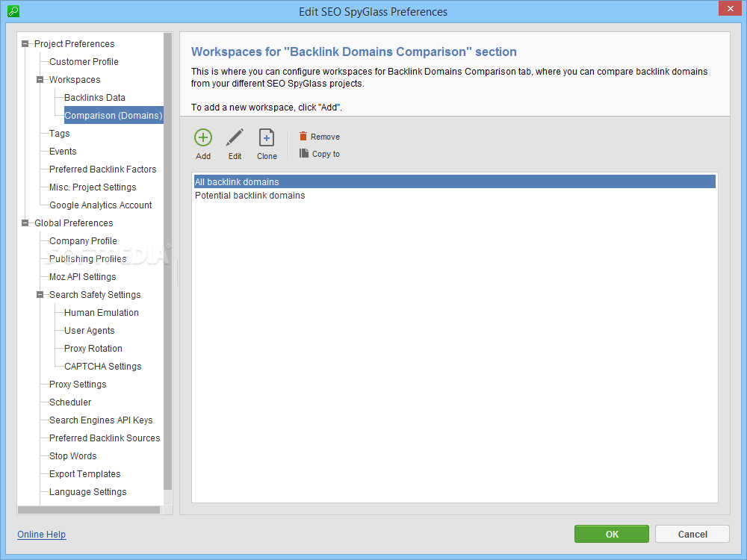The height and width of the screenshot is (560, 747).
Task: Open the Online Help link
Action: pyautogui.click(x=41, y=535)
